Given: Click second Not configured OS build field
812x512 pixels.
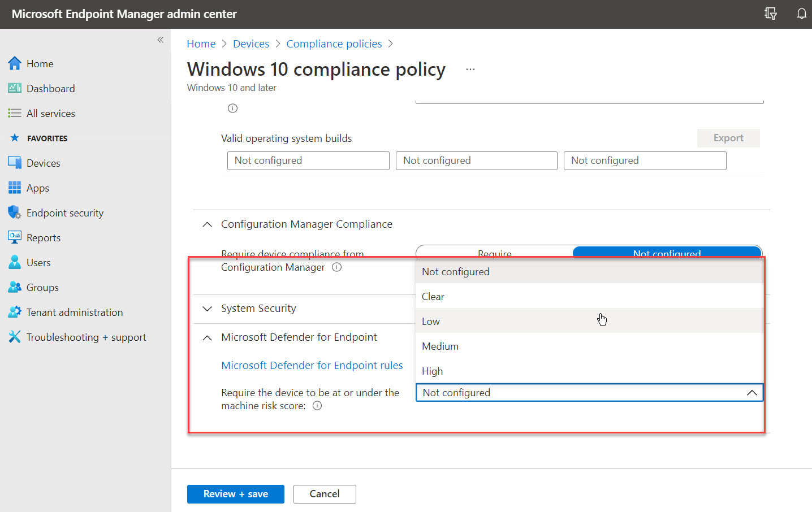Looking at the screenshot, I should coord(477,160).
